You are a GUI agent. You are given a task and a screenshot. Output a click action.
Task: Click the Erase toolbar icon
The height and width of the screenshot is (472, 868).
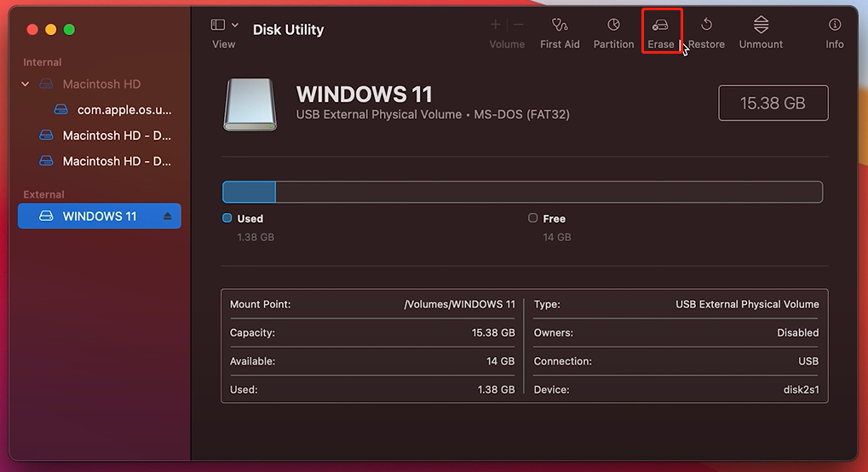[x=660, y=26]
